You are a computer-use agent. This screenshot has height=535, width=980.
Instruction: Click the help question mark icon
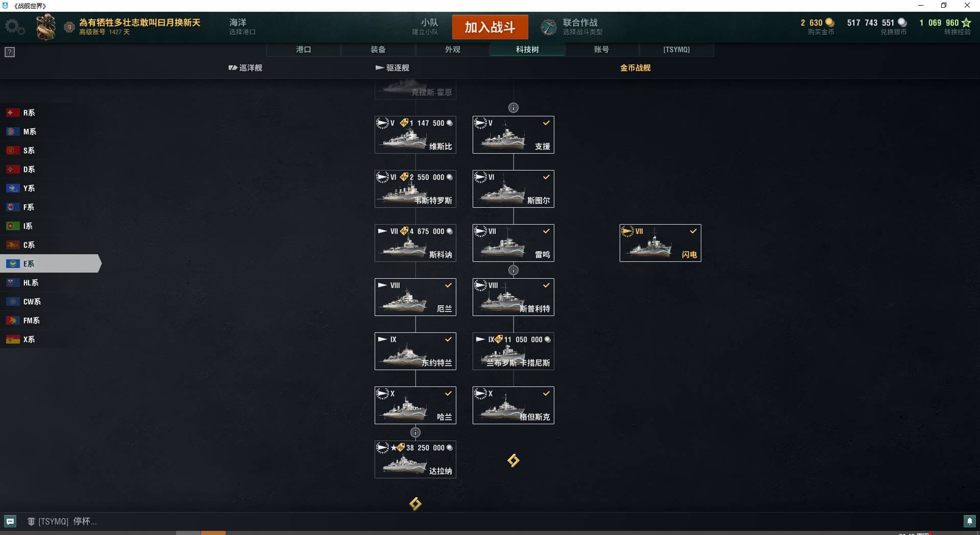pyautogui.click(x=10, y=52)
